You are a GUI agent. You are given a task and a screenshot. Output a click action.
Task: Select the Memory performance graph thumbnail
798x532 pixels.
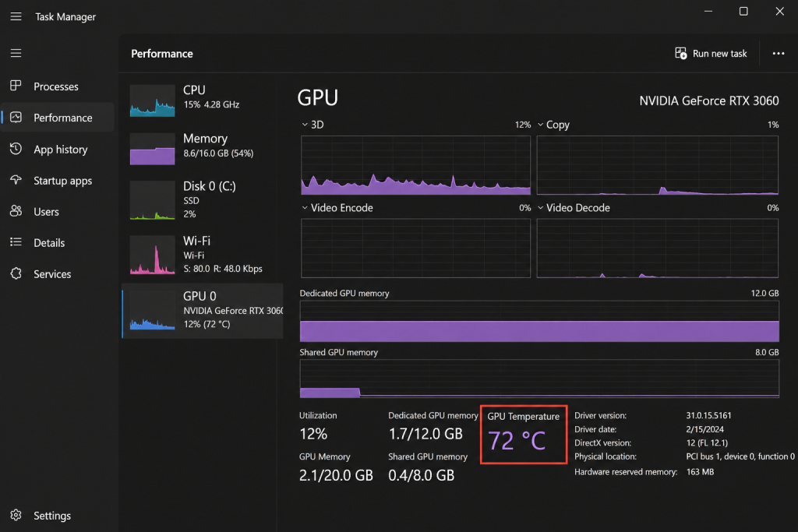152,149
